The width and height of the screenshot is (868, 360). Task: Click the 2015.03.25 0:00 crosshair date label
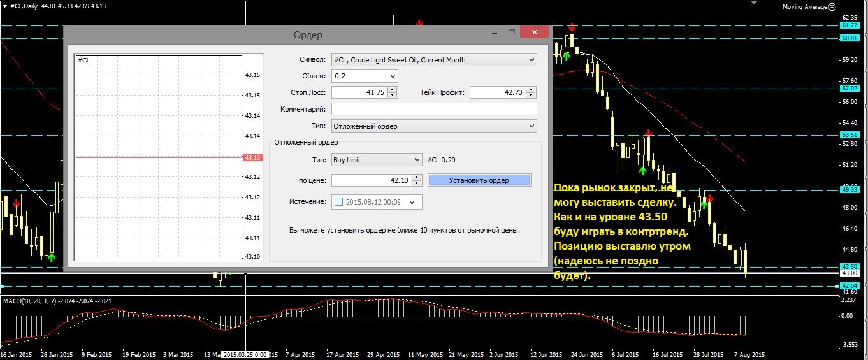click(245, 354)
